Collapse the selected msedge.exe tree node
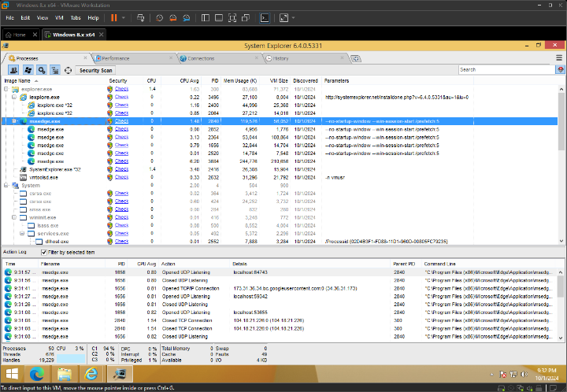This screenshot has height=392, width=567. click(14, 121)
